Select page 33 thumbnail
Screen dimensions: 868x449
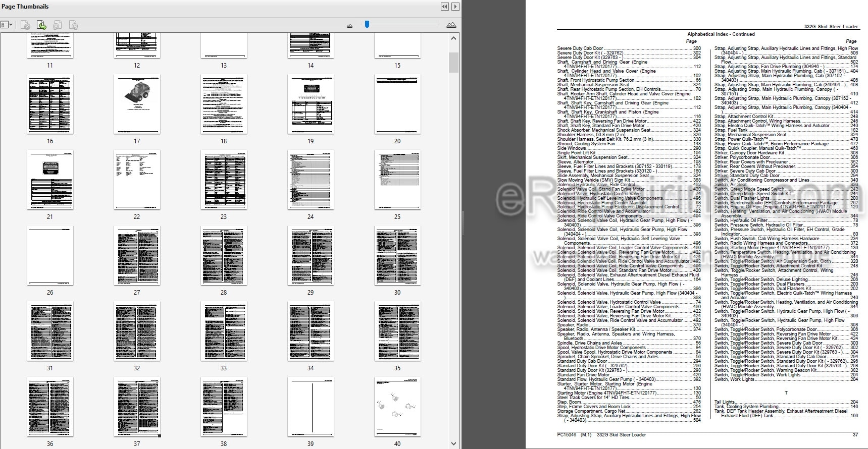pos(224,331)
